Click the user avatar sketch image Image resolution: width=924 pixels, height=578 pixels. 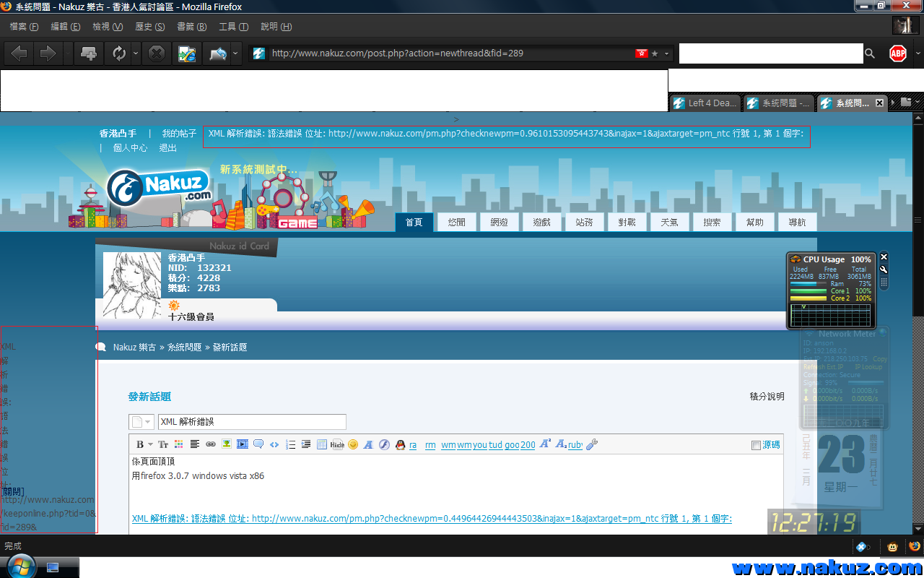pos(132,285)
